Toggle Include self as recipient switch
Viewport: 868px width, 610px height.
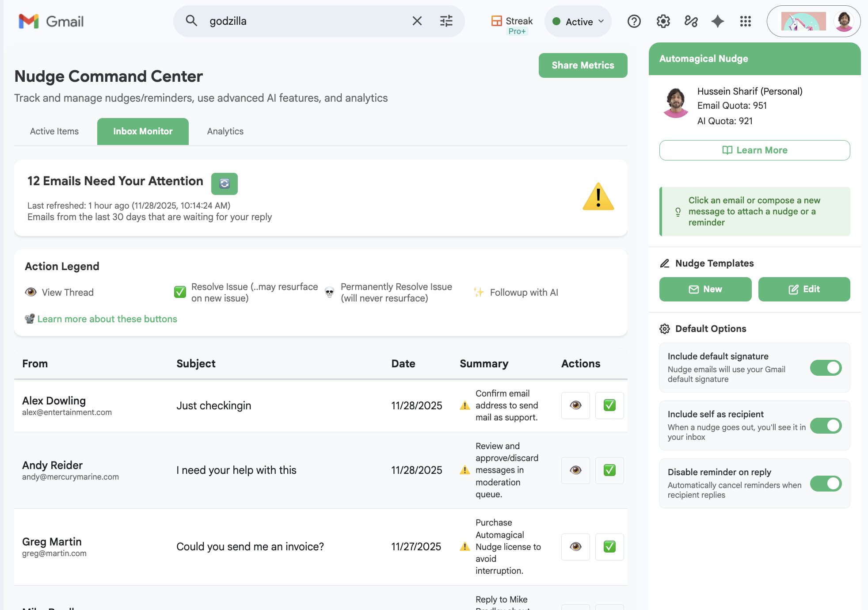826,426
